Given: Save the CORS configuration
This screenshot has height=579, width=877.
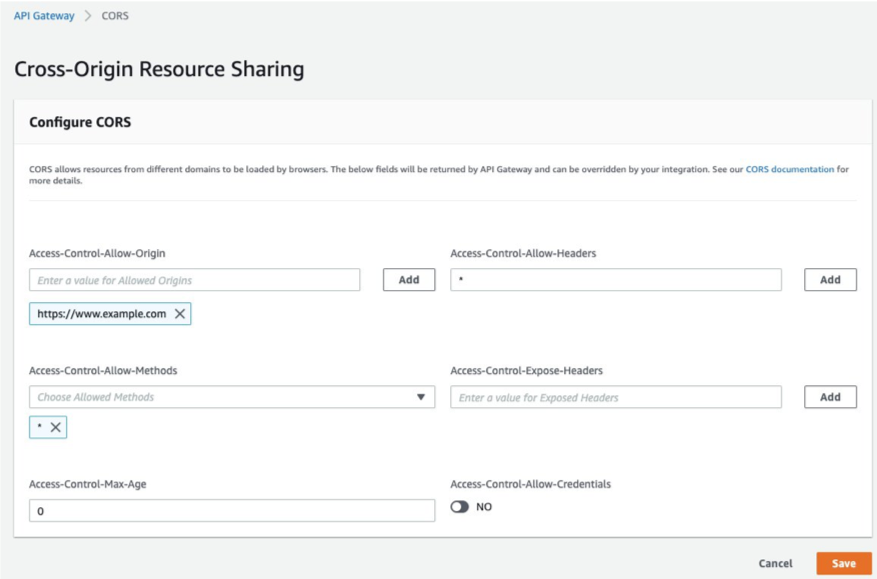Looking at the screenshot, I should point(843,563).
